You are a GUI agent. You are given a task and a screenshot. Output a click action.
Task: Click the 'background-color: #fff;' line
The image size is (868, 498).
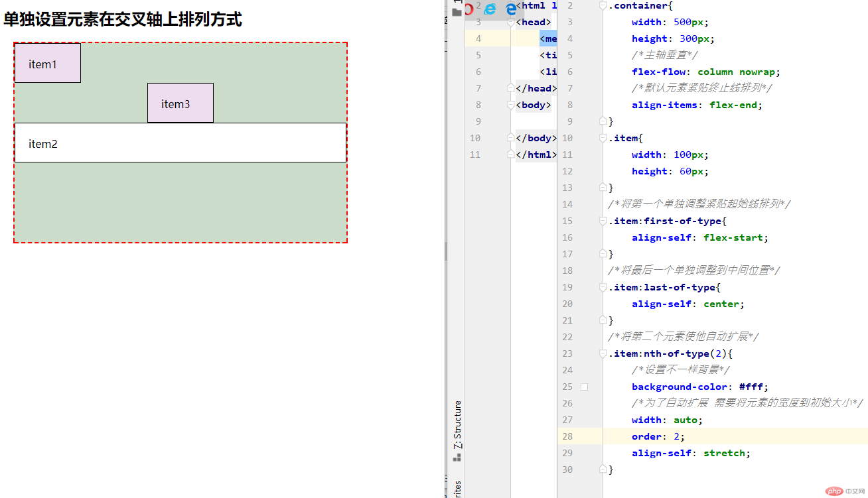(x=700, y=387)
